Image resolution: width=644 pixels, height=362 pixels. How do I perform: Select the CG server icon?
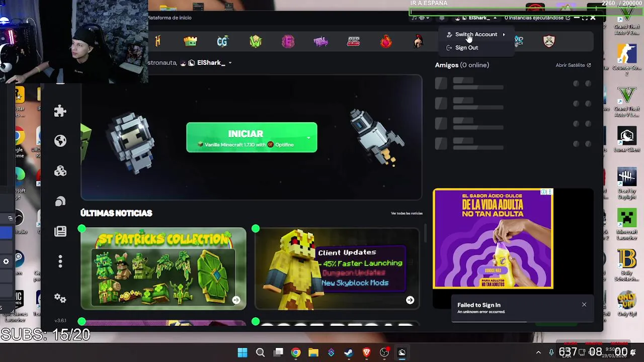pyautogui.click(x=222, y=41)
